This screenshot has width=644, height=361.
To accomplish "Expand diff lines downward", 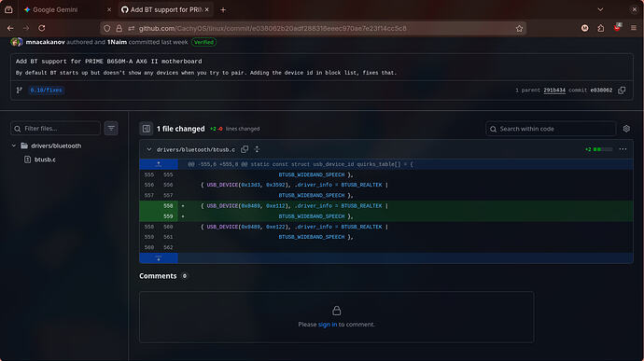I will point(159,257).
